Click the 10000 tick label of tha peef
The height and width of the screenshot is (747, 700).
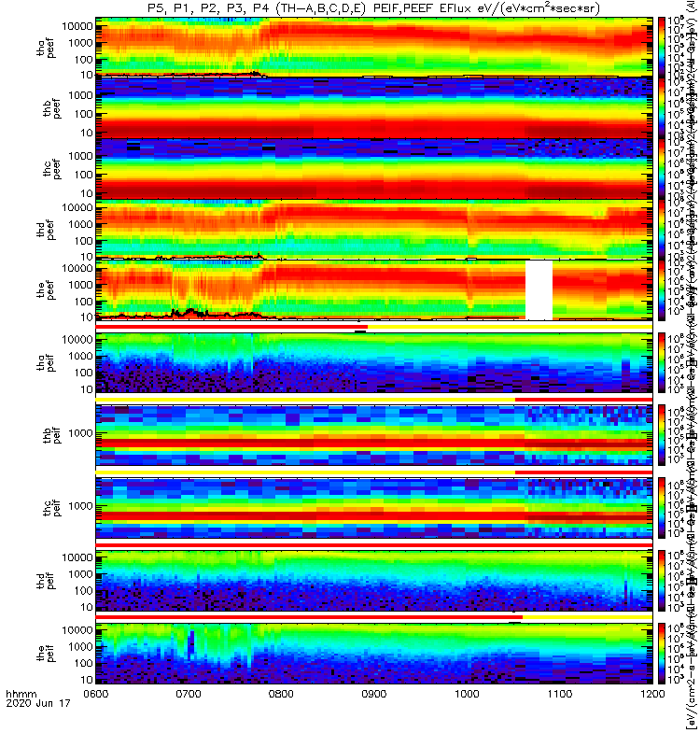77,27
